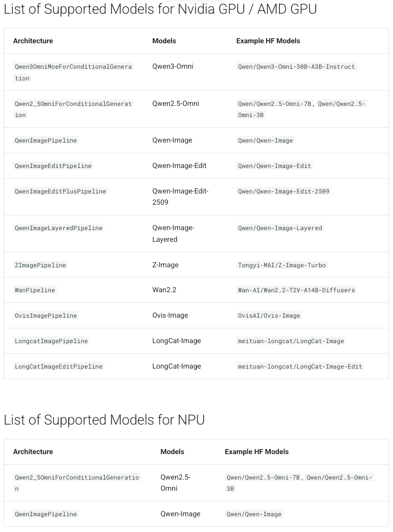393x532 pixels.
Task: Click the Qwen3-Omni model cell
Action: pos(173,66)
